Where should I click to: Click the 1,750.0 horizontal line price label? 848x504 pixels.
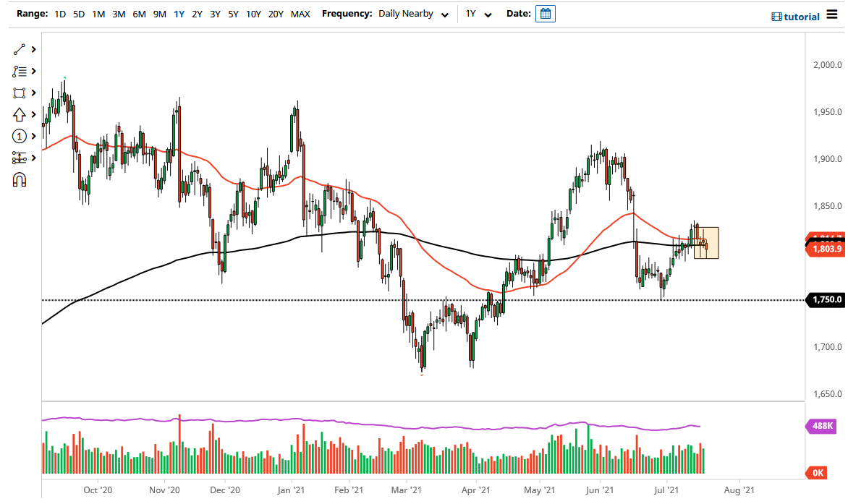826,300
